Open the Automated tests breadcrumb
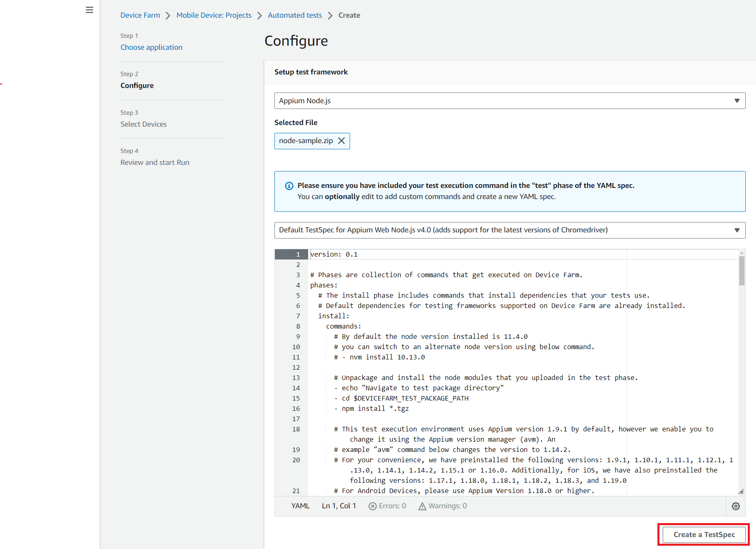 pyautogui.click(x=295, y=15)
